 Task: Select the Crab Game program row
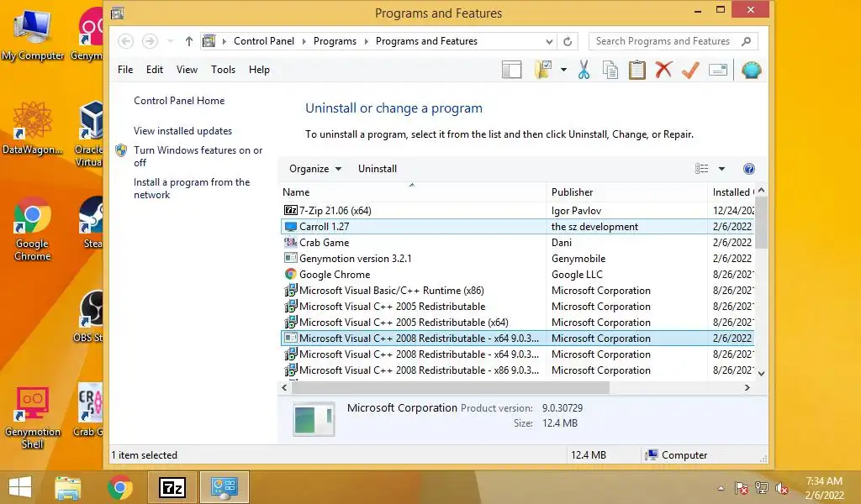(518, 243)
